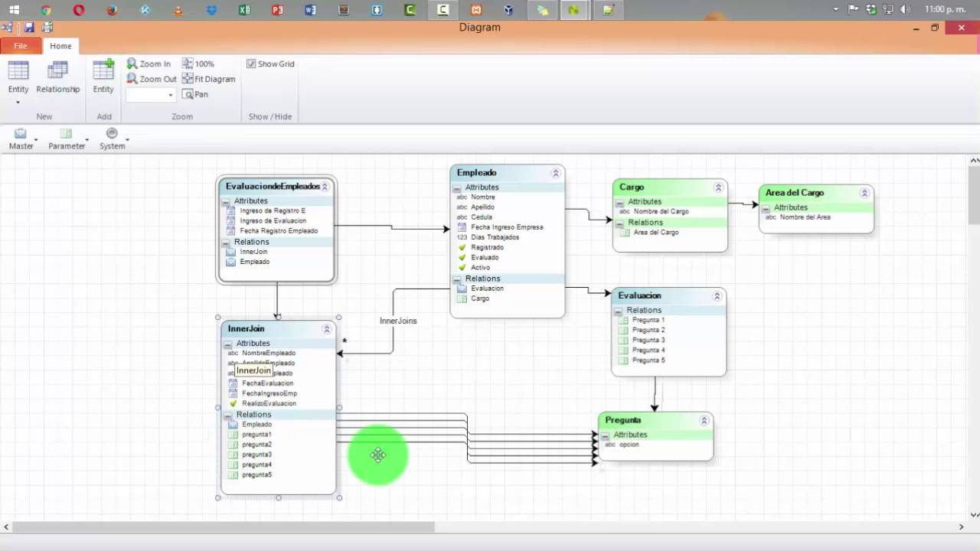Click the System toolbar icon

coord(112,133)
